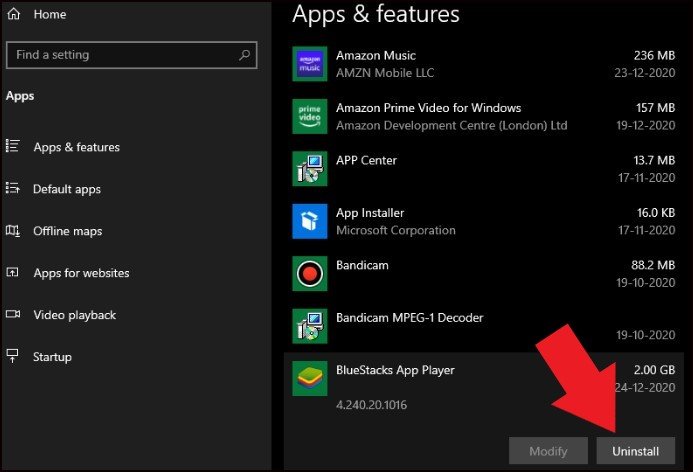This screenshot has height=472, width=693.
Task: Click the Modify button
Action: 548,451
